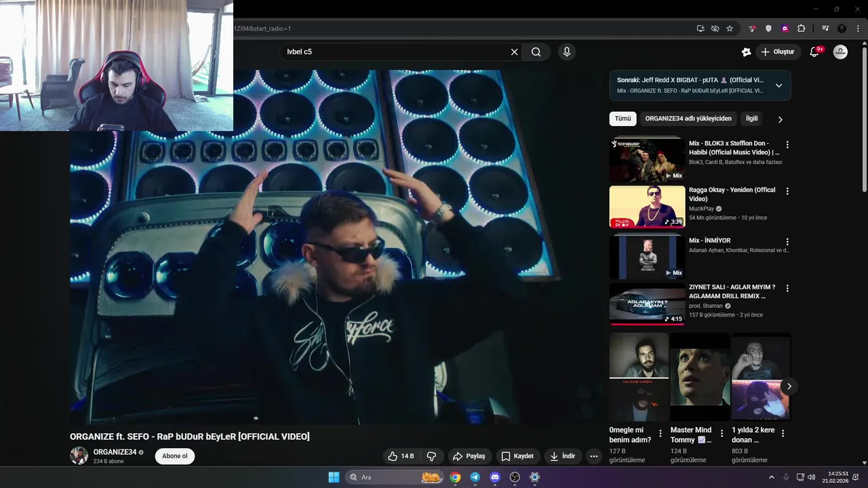Open Windows notification bell in tray

coord(856,477)
